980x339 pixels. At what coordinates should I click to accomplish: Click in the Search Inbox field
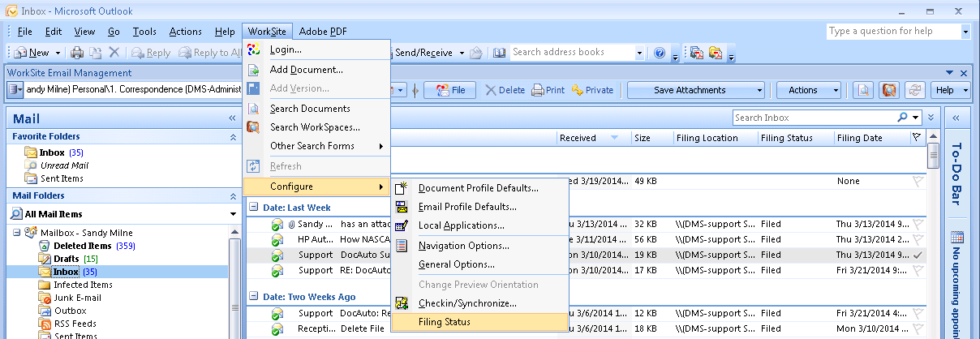(x=814, y=118)
